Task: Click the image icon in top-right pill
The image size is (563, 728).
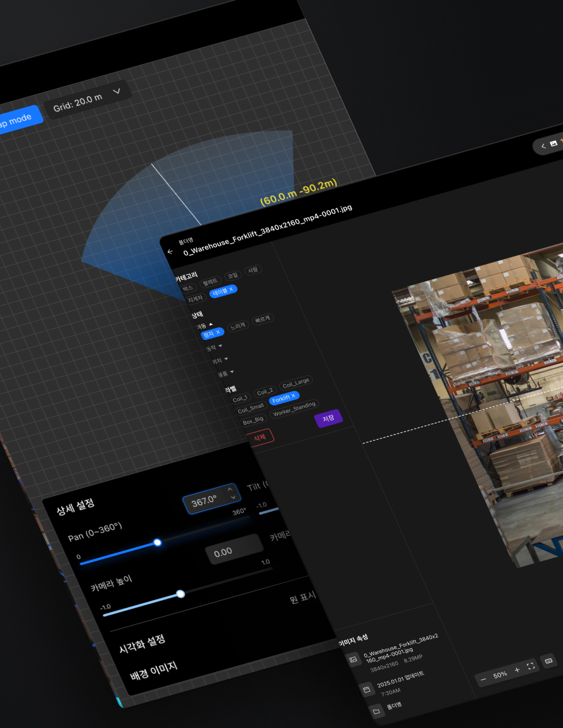Action: [x=554, y=144]
